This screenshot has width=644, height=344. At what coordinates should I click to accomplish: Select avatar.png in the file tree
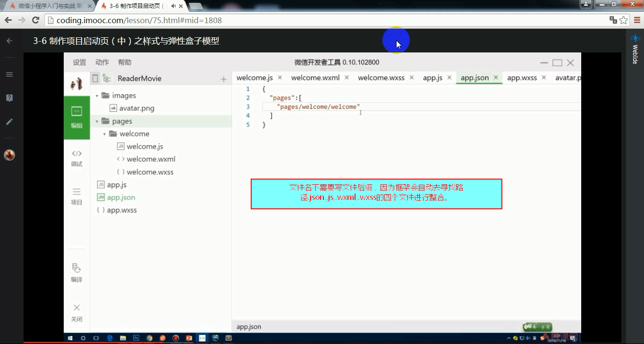[136, 108]
